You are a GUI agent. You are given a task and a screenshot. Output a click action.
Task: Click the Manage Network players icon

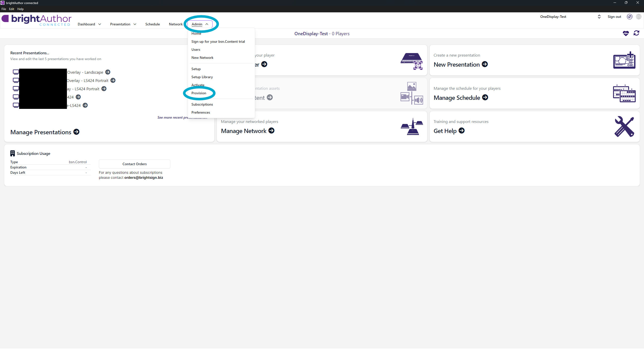click(x=412, y=127)
